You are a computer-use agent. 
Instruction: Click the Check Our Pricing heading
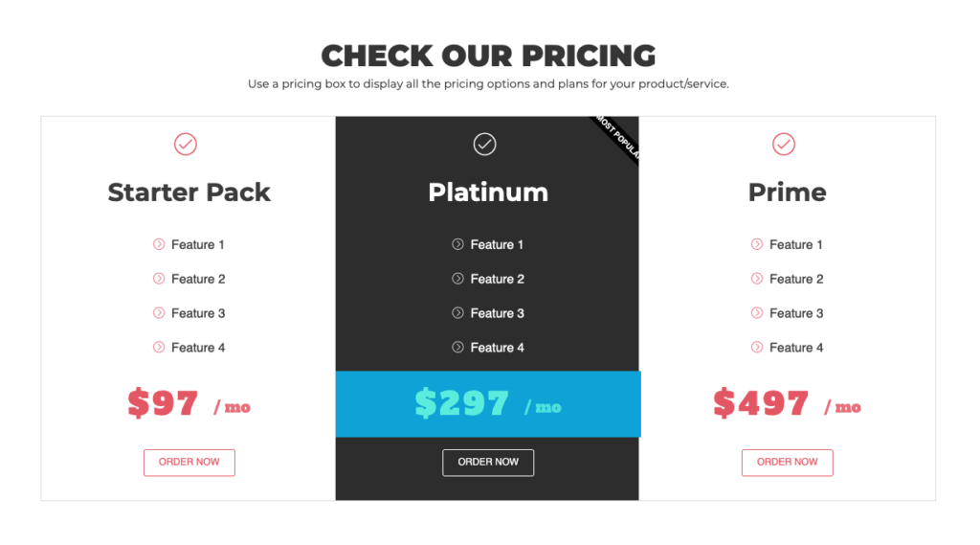[488, 56]
